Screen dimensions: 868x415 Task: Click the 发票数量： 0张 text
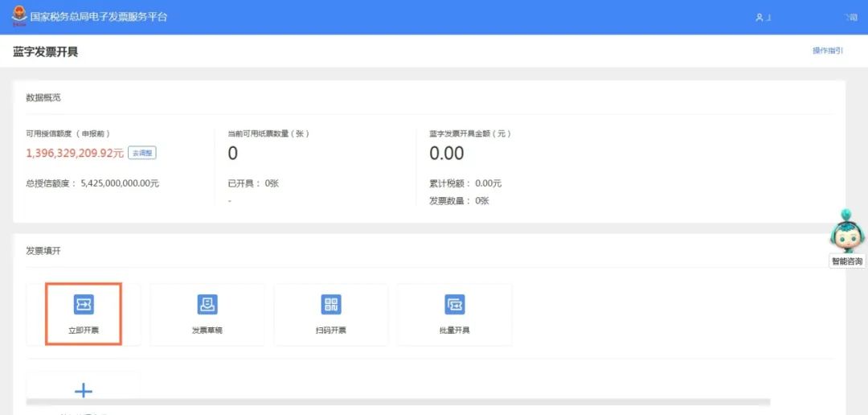pyautogui.click(x=459, y=200)
